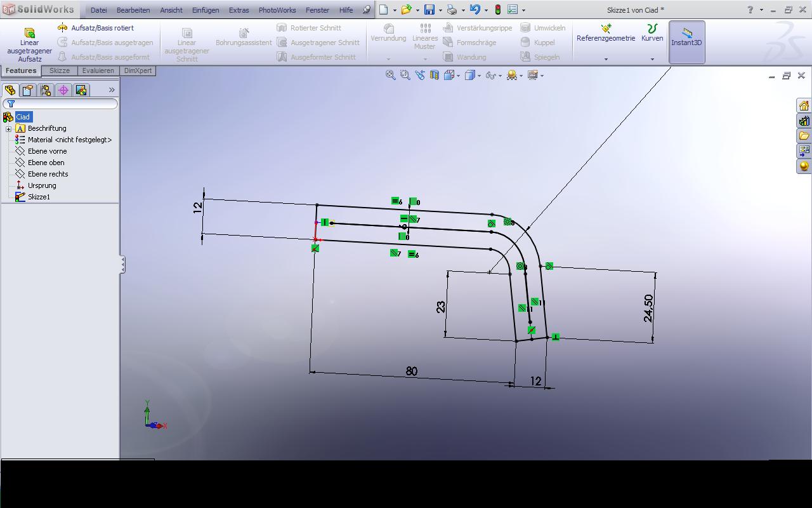Open the Extras menu
Image resolution: width=812 pixels, height=508 pixels.
(x=239, y=10)
